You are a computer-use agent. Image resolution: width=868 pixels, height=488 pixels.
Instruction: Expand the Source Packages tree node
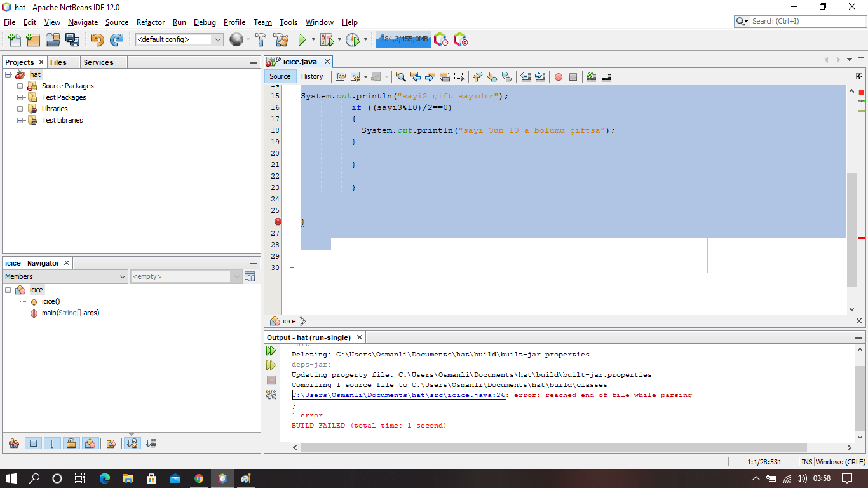click(20, 86)
